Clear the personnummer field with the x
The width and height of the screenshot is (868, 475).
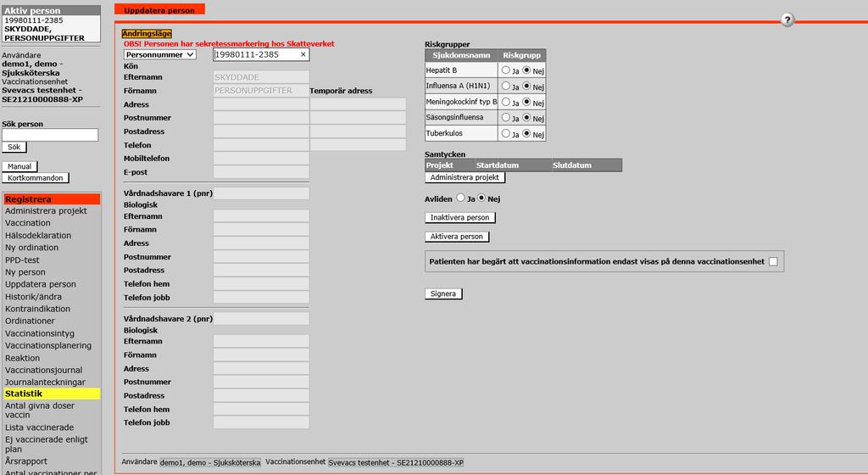303,54
